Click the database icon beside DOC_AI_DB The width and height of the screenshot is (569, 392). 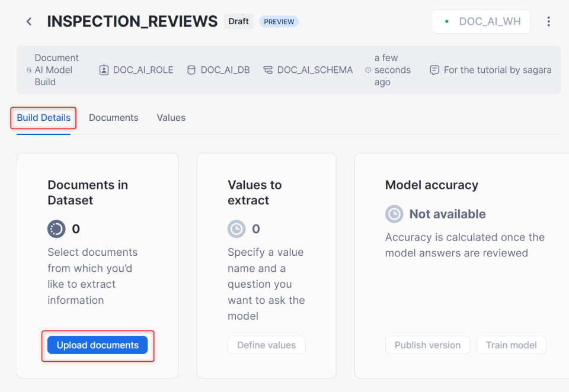click(191, 70)
